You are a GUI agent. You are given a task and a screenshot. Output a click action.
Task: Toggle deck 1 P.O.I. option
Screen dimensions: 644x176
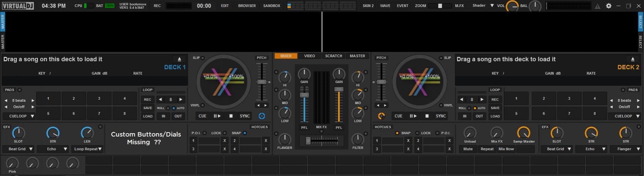coord(205,133)
